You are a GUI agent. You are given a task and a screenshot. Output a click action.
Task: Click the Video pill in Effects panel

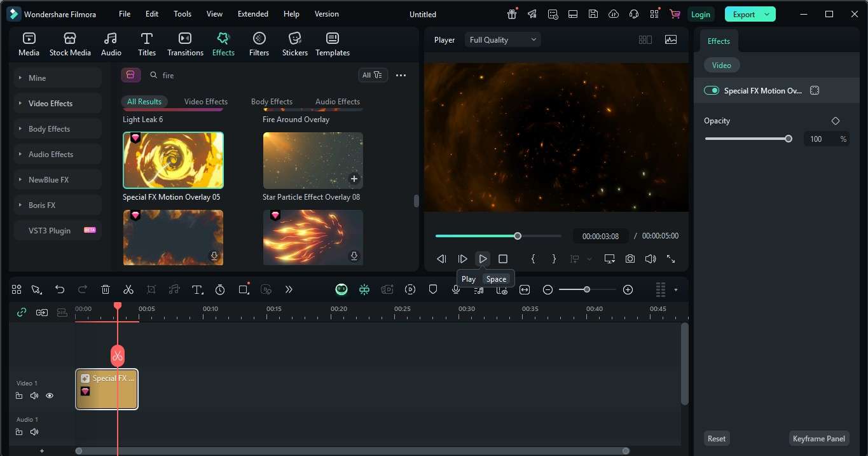pos(721,65)
